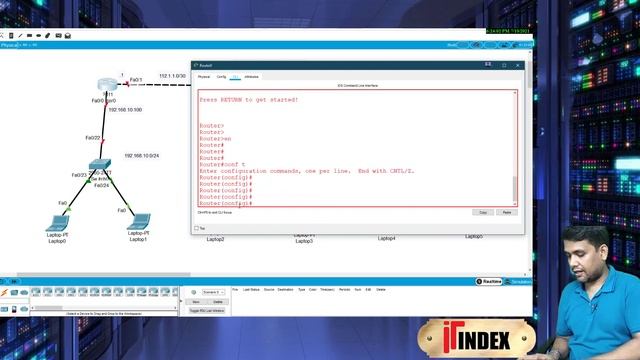Click the Paste button in CLI
640x360 pixels.
[507, 213]
